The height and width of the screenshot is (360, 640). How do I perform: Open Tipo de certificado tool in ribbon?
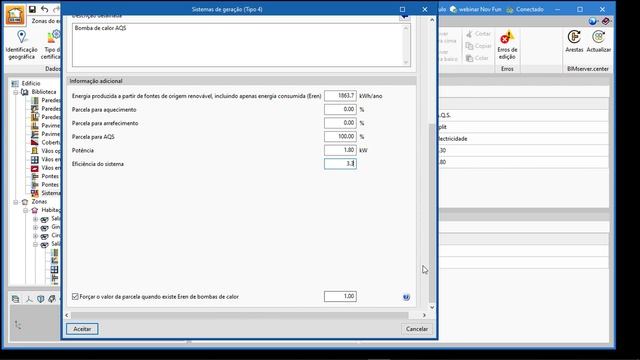pyautogui.click(x=51, y=45)
